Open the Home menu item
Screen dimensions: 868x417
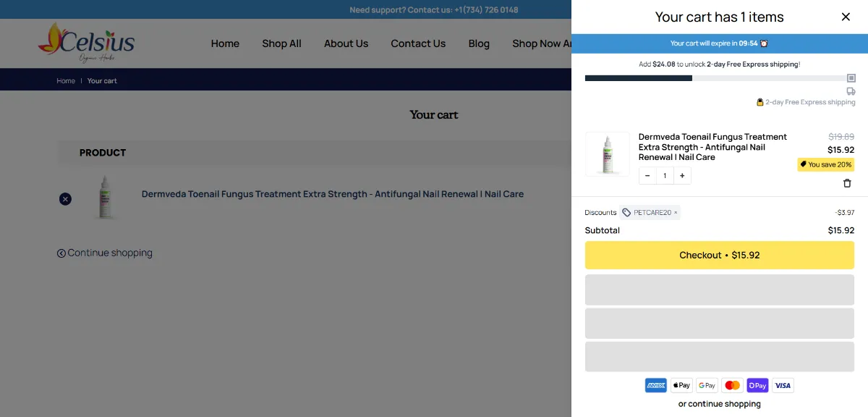click(x=225, y=43)
